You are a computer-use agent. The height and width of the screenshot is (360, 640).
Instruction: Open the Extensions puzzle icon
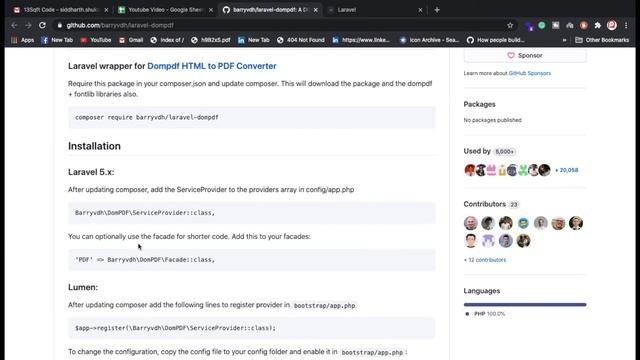(598, 25)
